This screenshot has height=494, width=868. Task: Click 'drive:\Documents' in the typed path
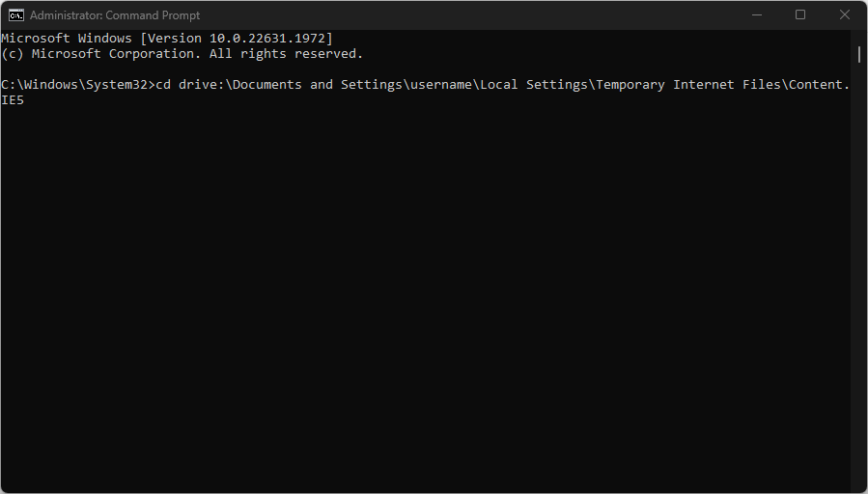click(240, 85)
